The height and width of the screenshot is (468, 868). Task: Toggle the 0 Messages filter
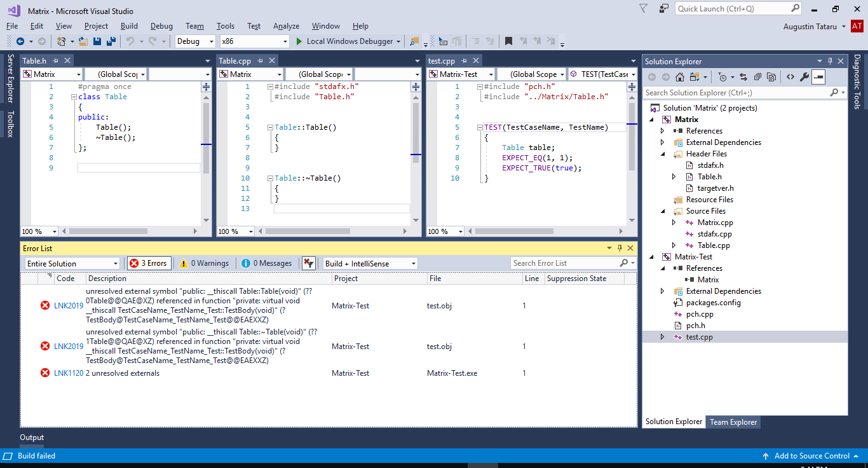tap(266, 263)
